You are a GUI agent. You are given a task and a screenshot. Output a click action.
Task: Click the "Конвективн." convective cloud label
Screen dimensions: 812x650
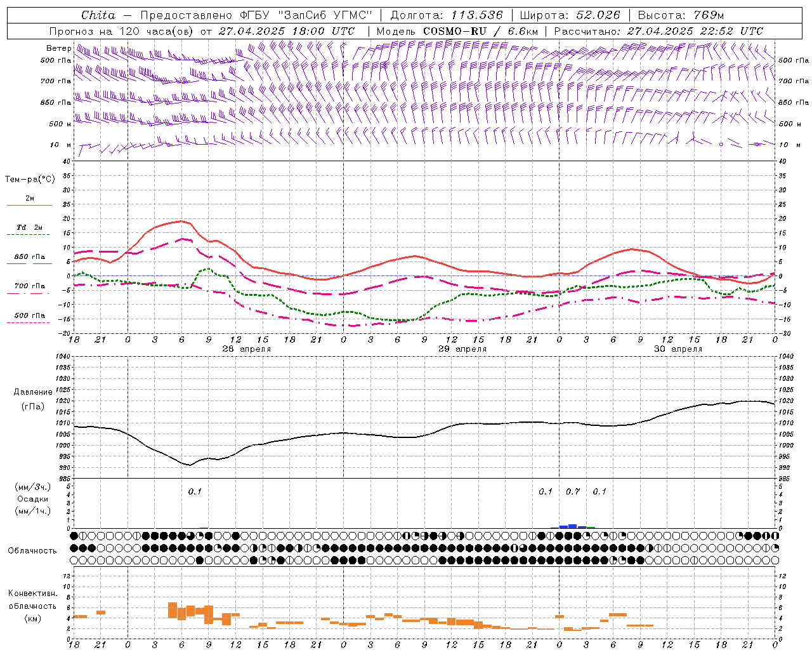coord(33,594)
